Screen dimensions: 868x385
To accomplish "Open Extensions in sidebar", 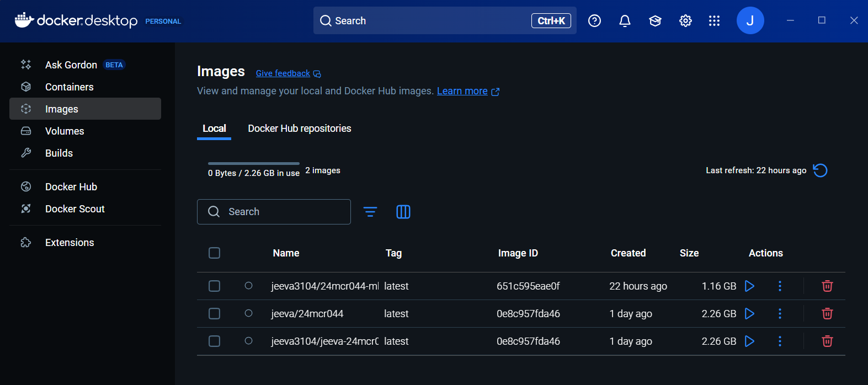I will tap(86, 242).
